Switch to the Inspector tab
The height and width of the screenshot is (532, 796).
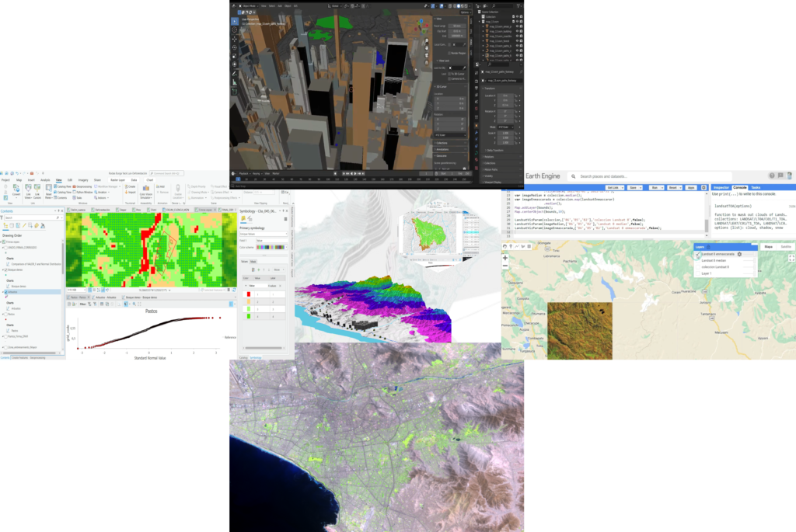tap(721, 187)
